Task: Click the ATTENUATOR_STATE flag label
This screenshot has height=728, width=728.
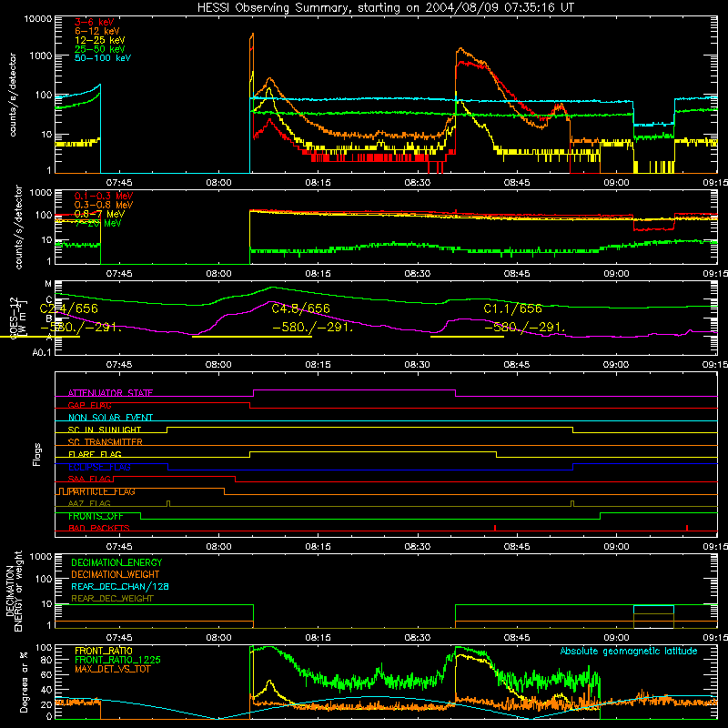Action: 110,393
